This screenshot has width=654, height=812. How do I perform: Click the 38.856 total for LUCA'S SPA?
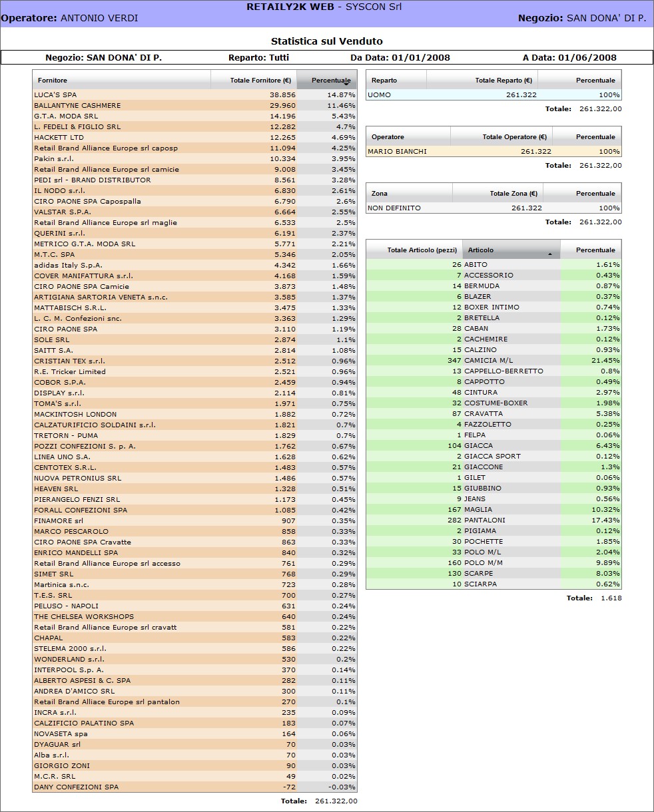283,95
